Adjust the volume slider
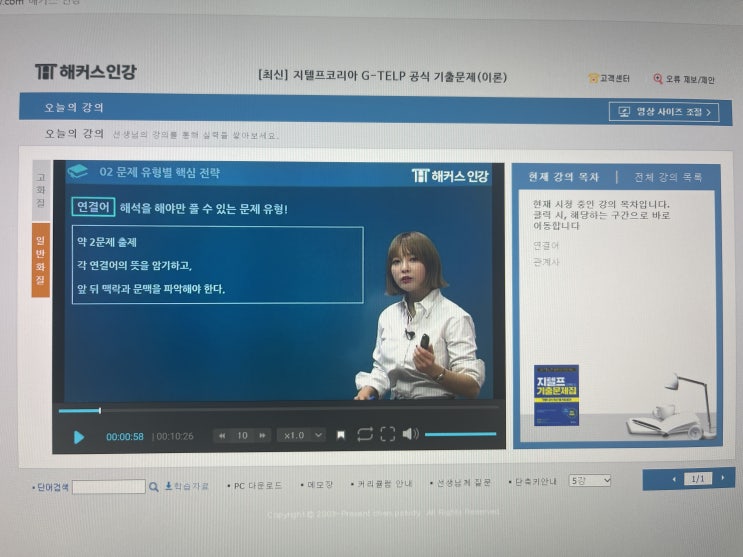 [460, 434]
